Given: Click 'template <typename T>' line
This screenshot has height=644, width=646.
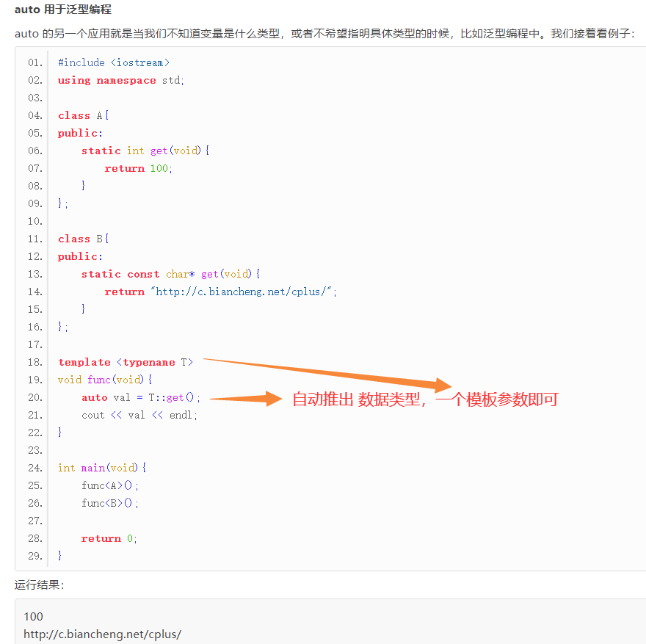Looking at the screenshot, I should (126, 362).
